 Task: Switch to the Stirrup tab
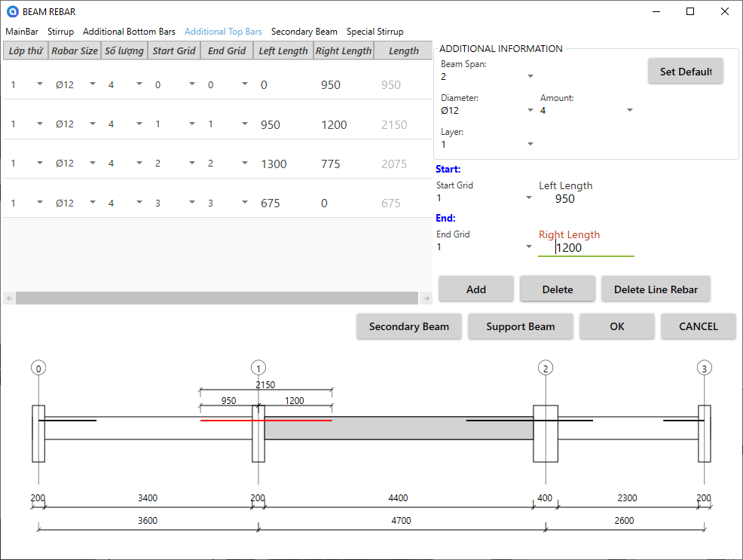point(60,32)
